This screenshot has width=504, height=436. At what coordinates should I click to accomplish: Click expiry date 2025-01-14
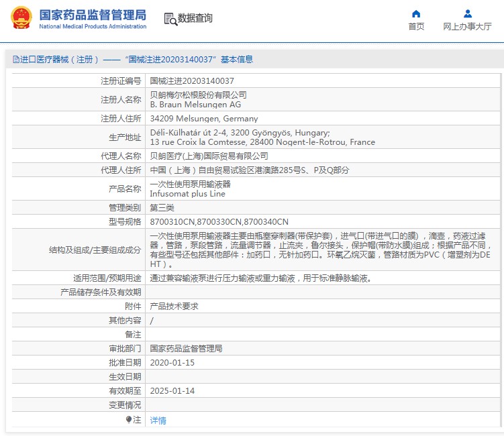(x=172, y=390)
